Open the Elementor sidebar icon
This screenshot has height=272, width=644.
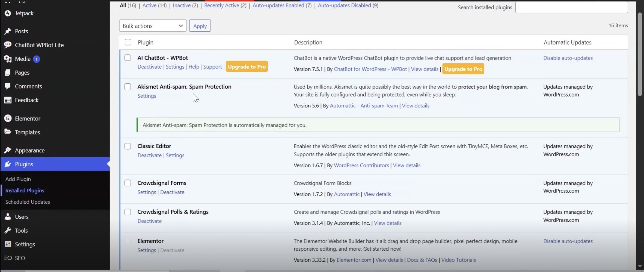[x=8, y=118]
